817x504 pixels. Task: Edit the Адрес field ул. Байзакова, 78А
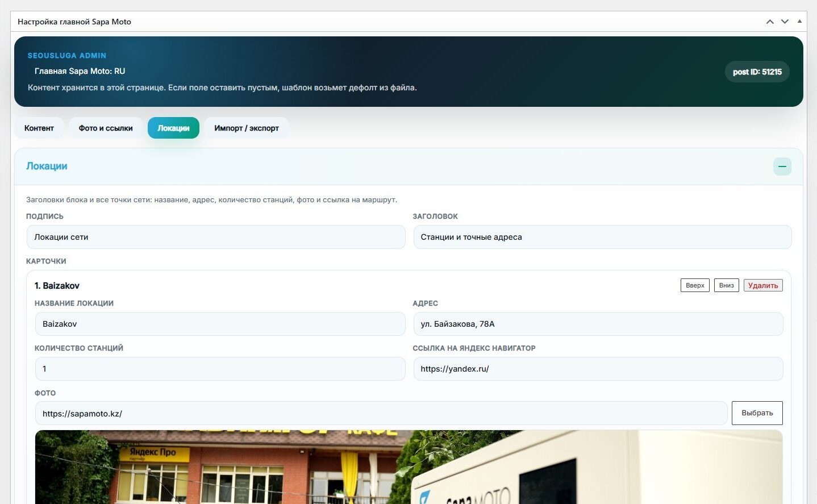pos(598,324)
